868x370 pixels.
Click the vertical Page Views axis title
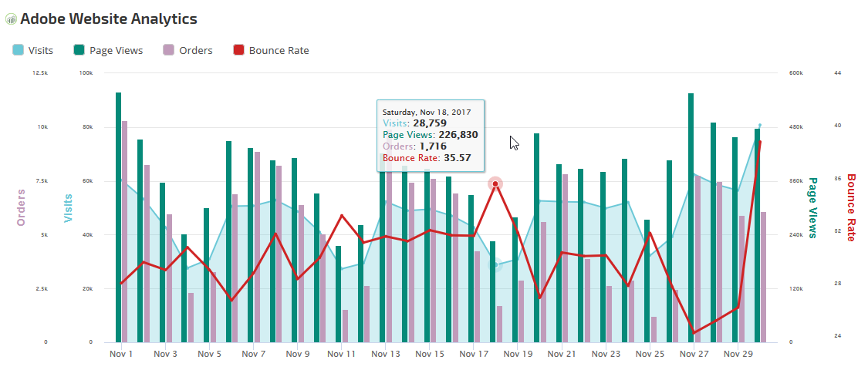812,207
